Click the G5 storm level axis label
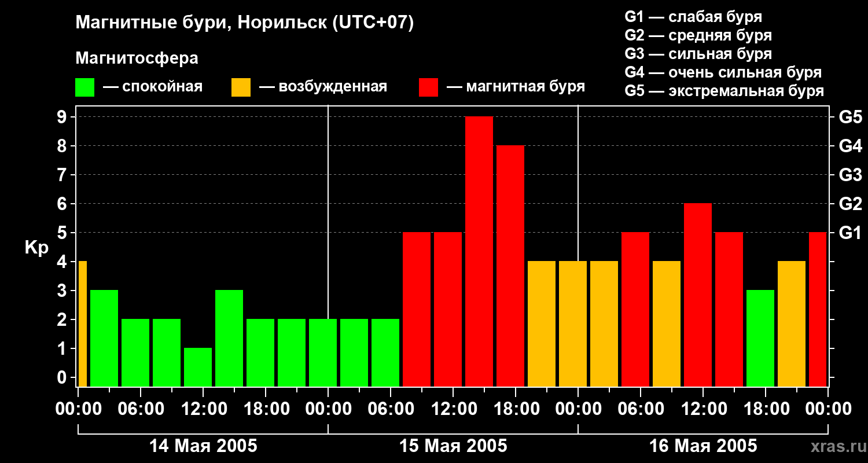The image size is (868, 463). [x=850, y=117]
